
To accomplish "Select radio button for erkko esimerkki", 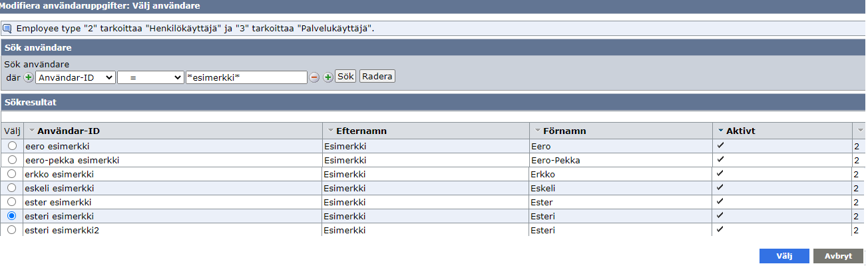I will tap(11, 174).
